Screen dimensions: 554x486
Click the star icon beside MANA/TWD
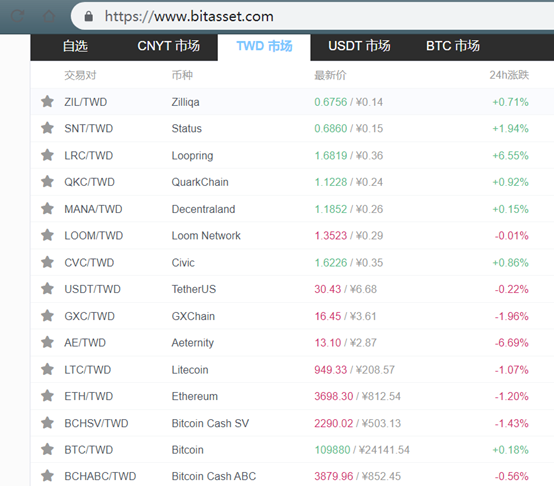[x=47, y=209]
